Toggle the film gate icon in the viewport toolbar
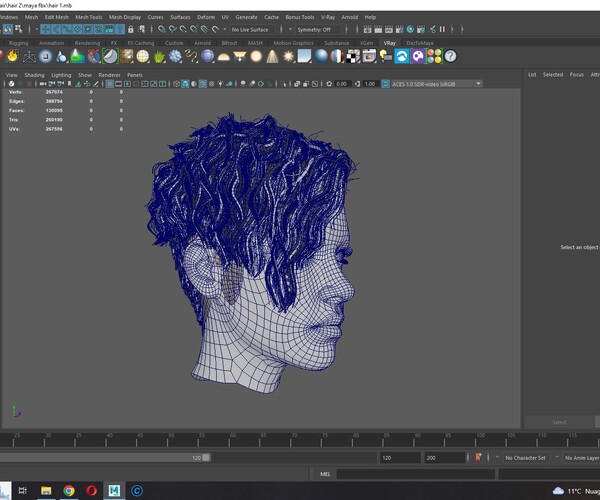This screenshot has height=500, width=600. coord(118,84)
